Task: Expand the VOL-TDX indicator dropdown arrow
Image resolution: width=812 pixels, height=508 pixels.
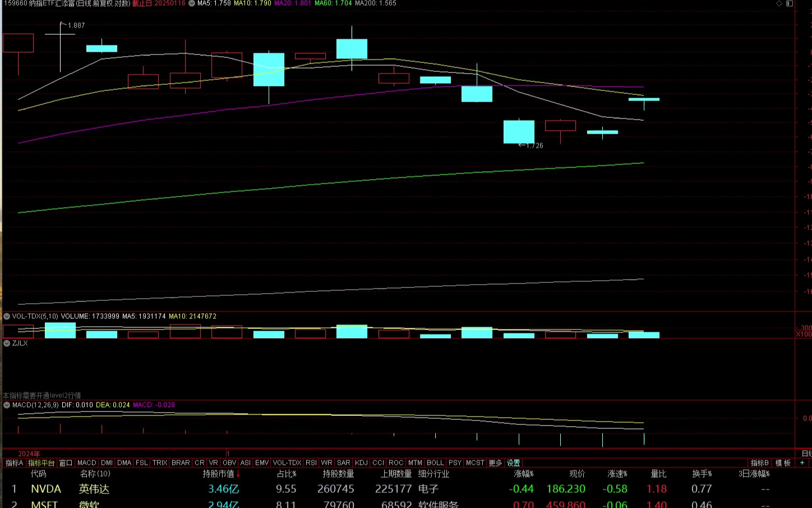Action: pyautogui.click(x=7, y=317)
